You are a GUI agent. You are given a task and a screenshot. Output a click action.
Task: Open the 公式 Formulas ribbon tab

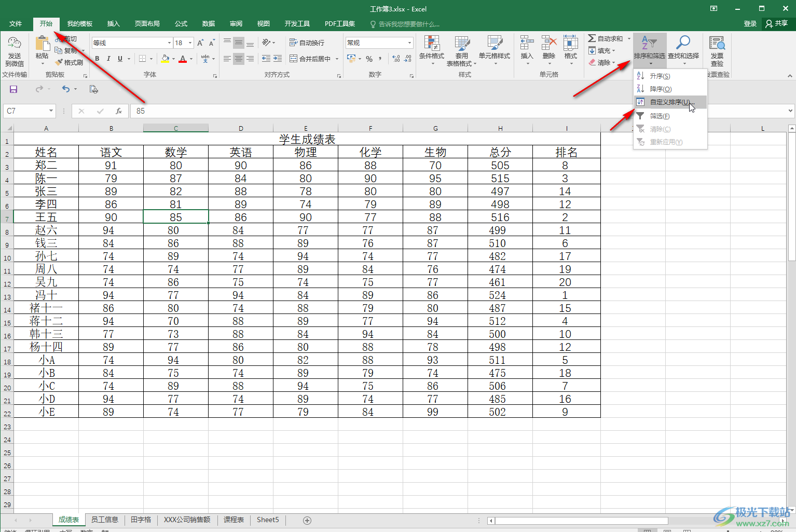[x=181, y=23]
